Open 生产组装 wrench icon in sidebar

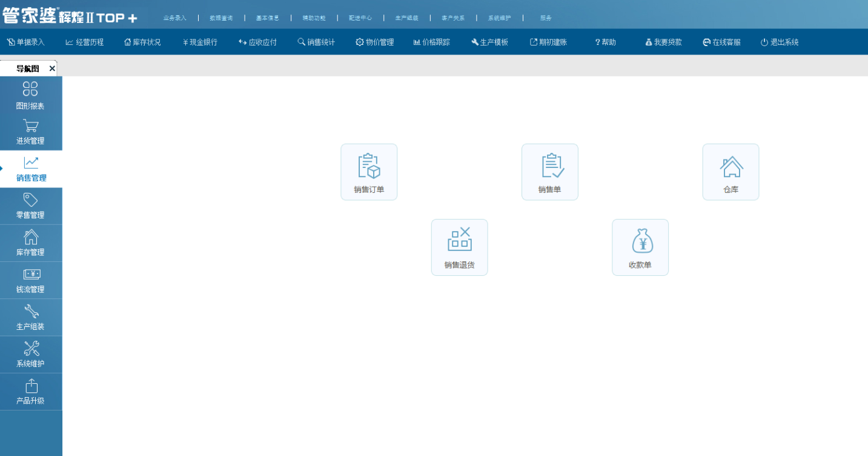tap(30, 317)
